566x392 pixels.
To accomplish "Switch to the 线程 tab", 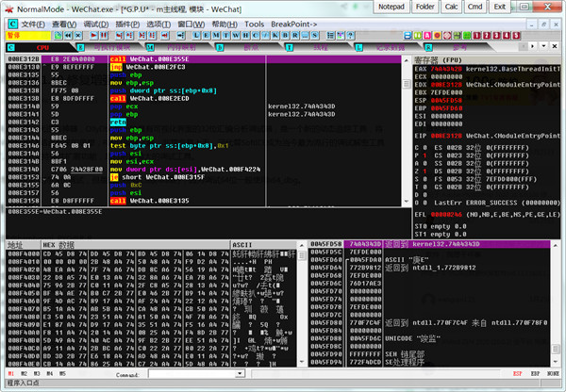I will pos(321,47).
